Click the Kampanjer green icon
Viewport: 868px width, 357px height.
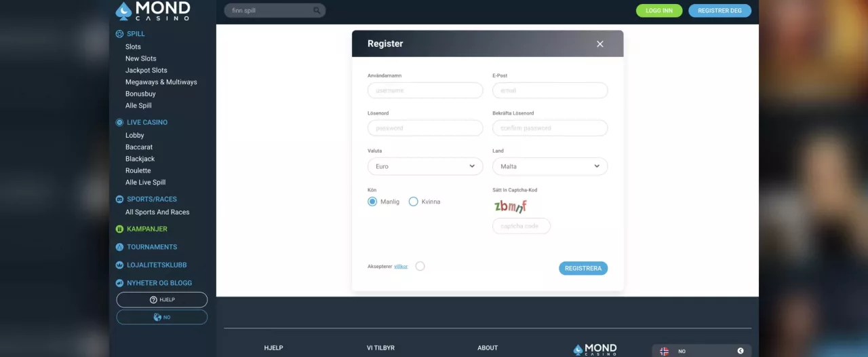(x=119, y=229)
